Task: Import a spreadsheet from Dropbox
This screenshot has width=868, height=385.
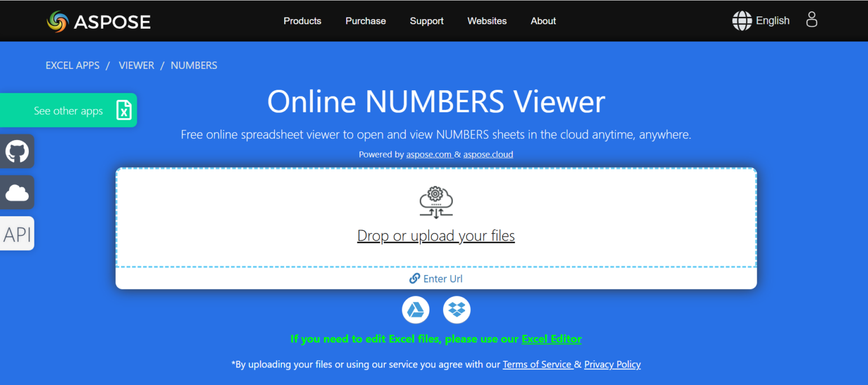Action: [456, 309]
